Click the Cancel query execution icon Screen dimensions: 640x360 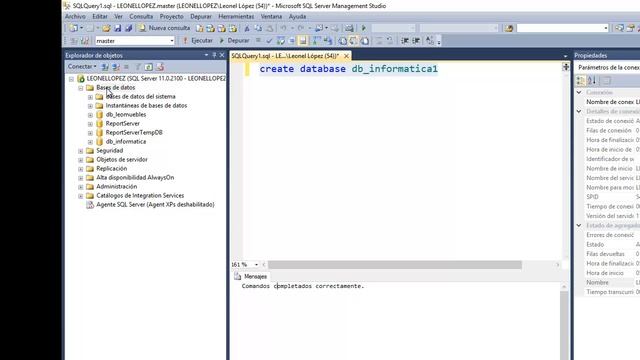(258, 40)
